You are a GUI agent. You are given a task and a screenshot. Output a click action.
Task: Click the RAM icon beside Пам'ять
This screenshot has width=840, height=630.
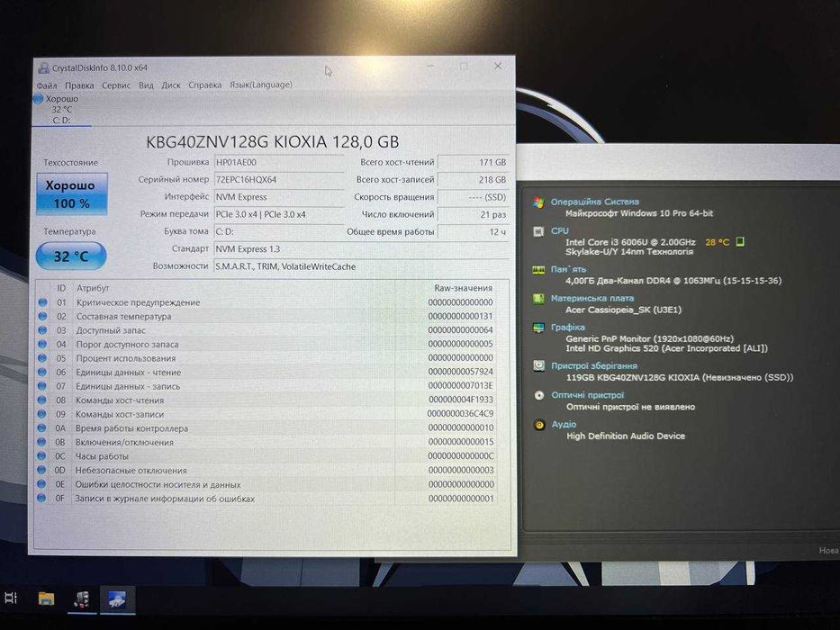click(538, 270)
